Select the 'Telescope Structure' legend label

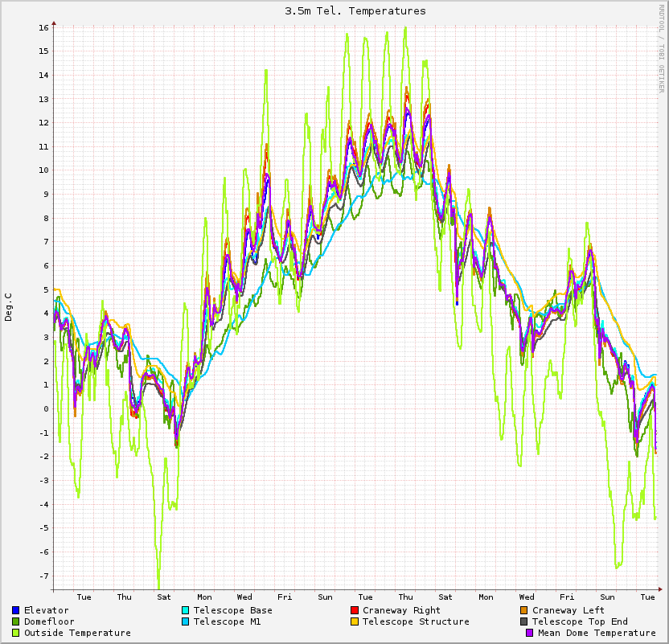click(x=416, y=621)
